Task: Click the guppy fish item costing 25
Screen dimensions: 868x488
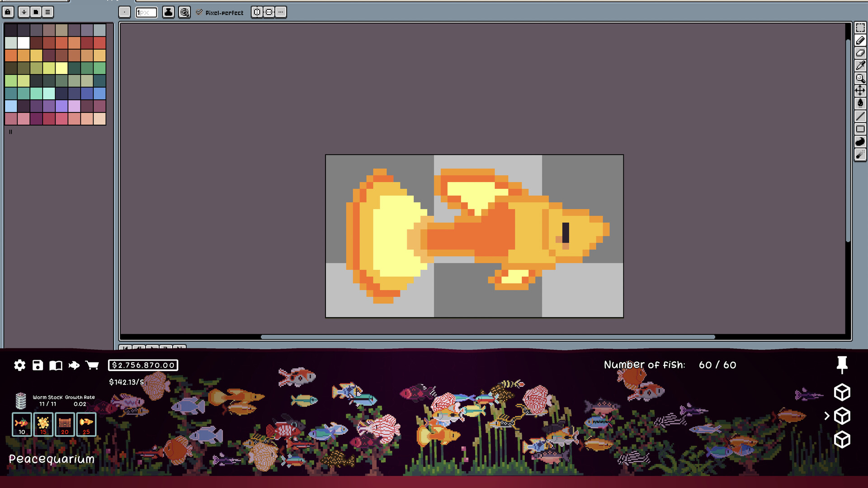Action: pos(86,424)
